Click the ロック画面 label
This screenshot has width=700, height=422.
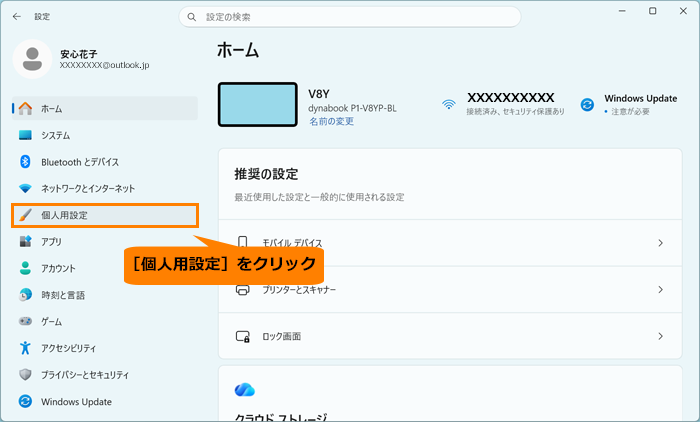pos(282,336)
